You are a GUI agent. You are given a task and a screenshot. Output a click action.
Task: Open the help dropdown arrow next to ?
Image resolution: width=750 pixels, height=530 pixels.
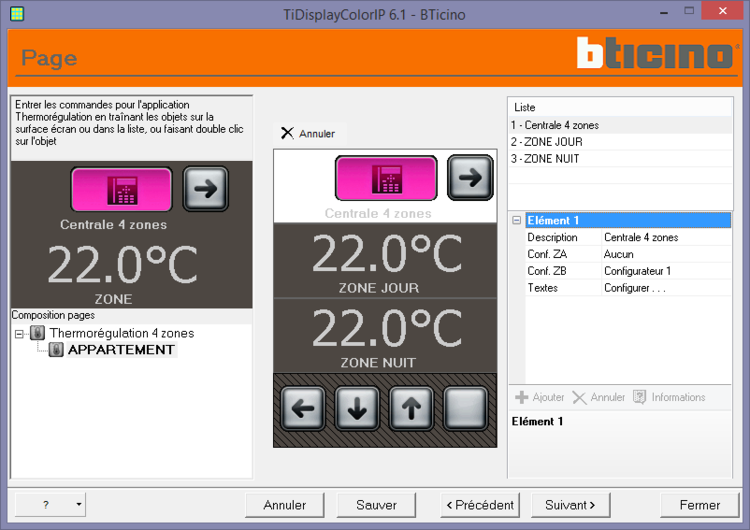(x=79, y=504)
